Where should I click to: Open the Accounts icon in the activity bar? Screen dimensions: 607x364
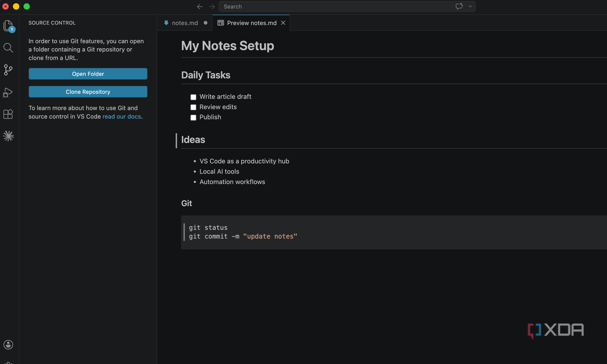[8, 345]
